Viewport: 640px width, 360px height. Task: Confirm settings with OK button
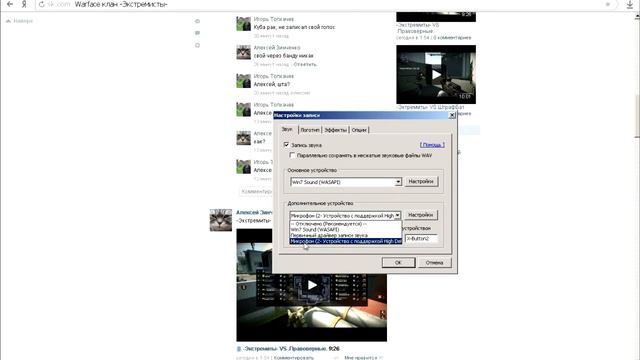tap(398, 262)
